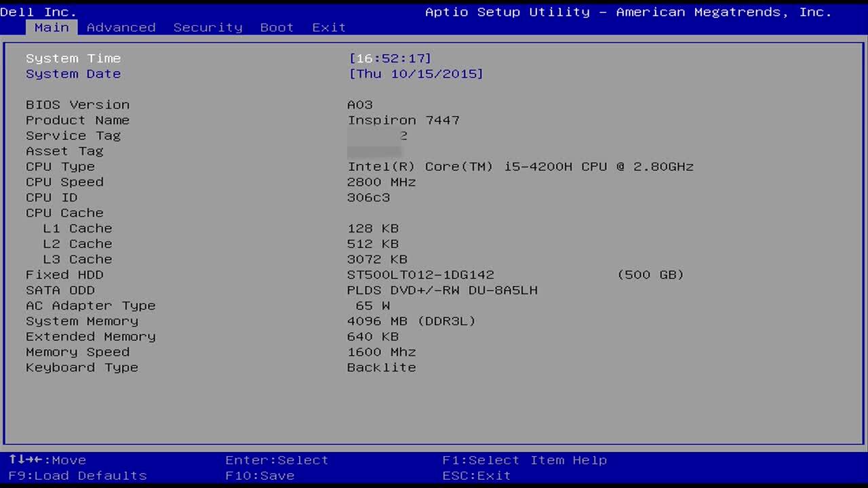Go to the Exit tab
The image size is (868, 488).
coord(329,27)
